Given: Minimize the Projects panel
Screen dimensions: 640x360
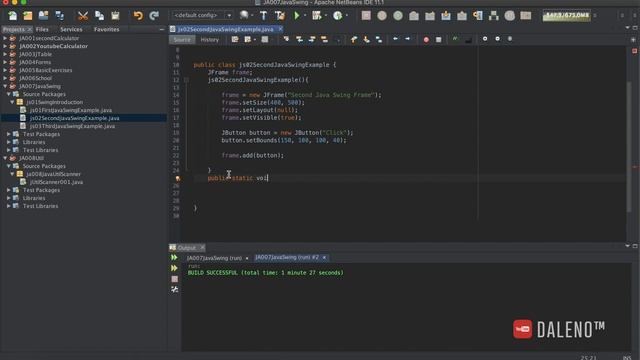Looking at the screenshot, I should pyautogui.click(x=162, y=29).
